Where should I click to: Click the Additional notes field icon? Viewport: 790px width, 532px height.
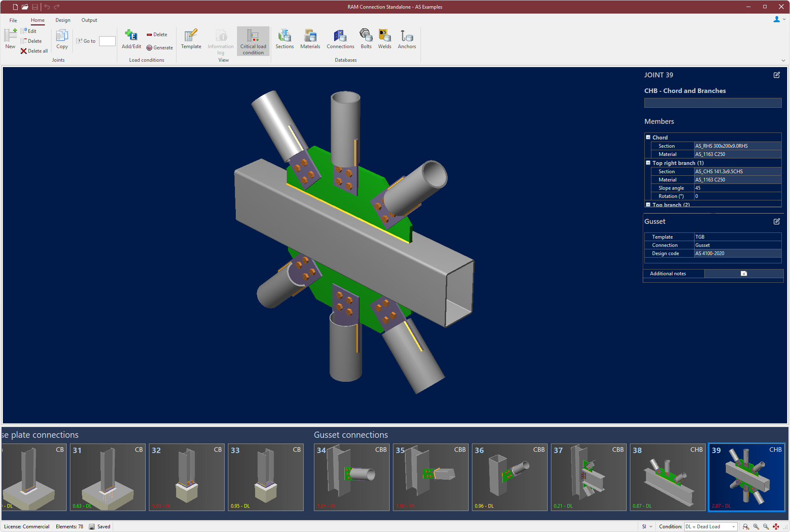pos(744,274)
